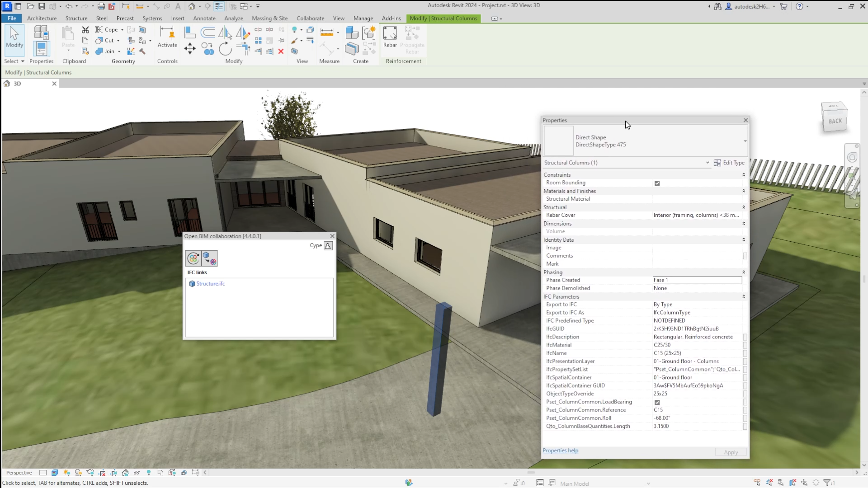This screenshot has height=488, width=868.
Task: Click the Cut clipboard scissors icon
Action: (85, 30)
